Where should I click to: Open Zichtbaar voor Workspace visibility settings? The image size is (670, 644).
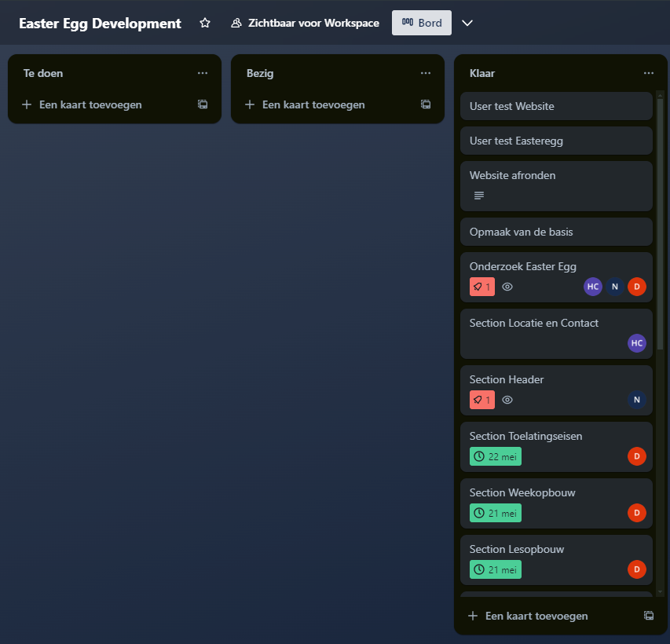coord(305,24)
